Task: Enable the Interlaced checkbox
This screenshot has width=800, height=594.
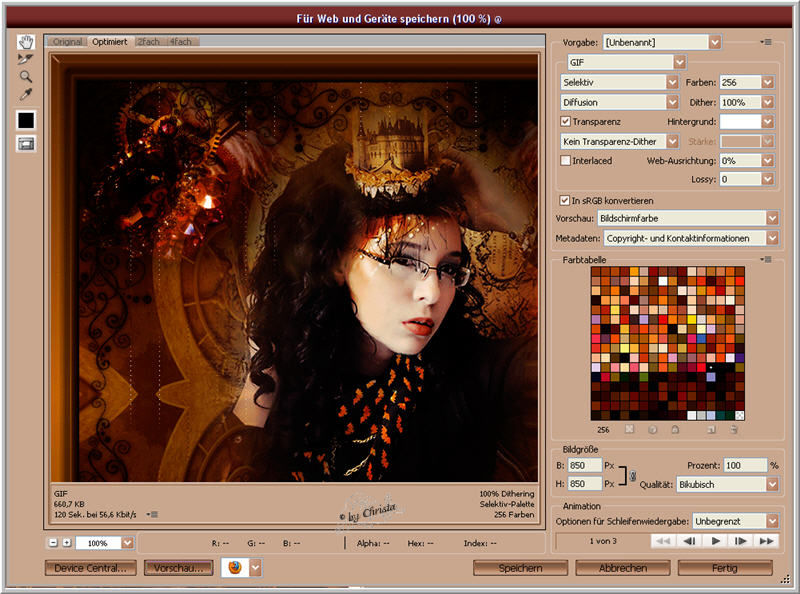Action: [565, 160]
